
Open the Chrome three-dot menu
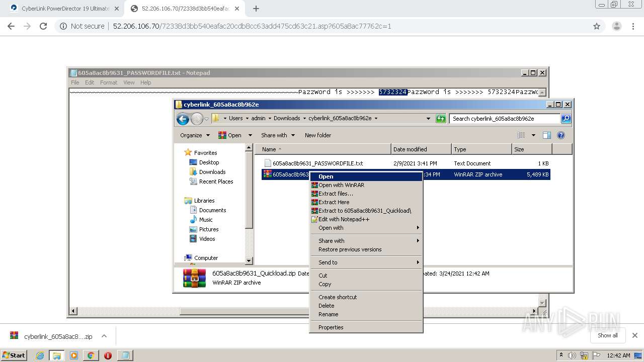[632, 26]
